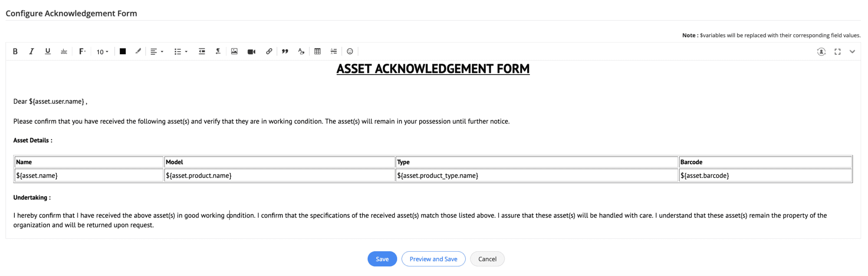Click the blockquote icon
This screenshot has height=276, width=868.
coord(285,51)
